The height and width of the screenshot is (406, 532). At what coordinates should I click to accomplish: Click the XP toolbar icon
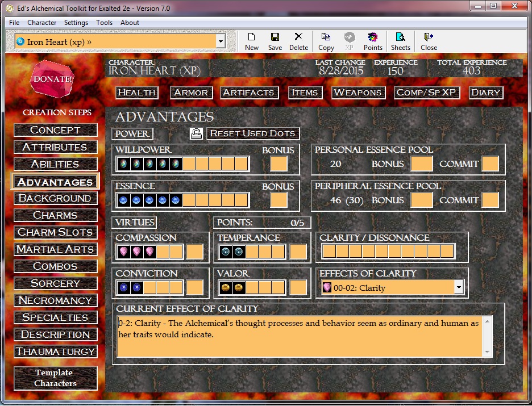349,41
